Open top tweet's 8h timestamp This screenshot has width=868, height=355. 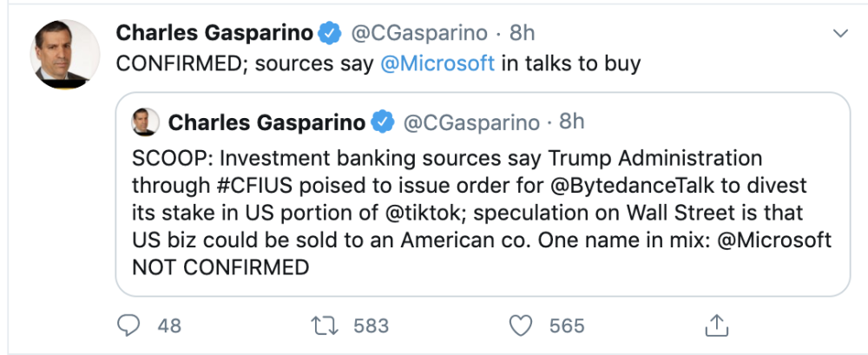[522, 34]
